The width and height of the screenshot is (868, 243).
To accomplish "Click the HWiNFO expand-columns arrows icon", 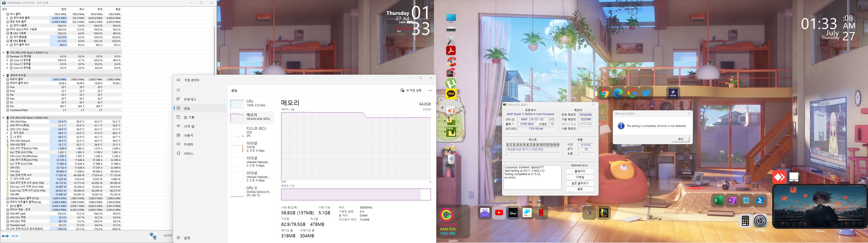I will (5, 236).
